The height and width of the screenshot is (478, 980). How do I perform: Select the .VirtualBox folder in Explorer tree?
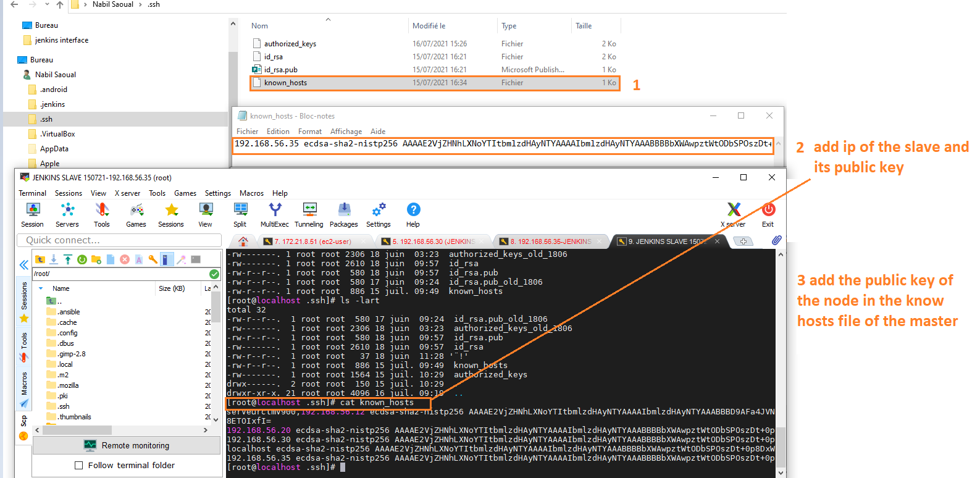coord(57,134)
